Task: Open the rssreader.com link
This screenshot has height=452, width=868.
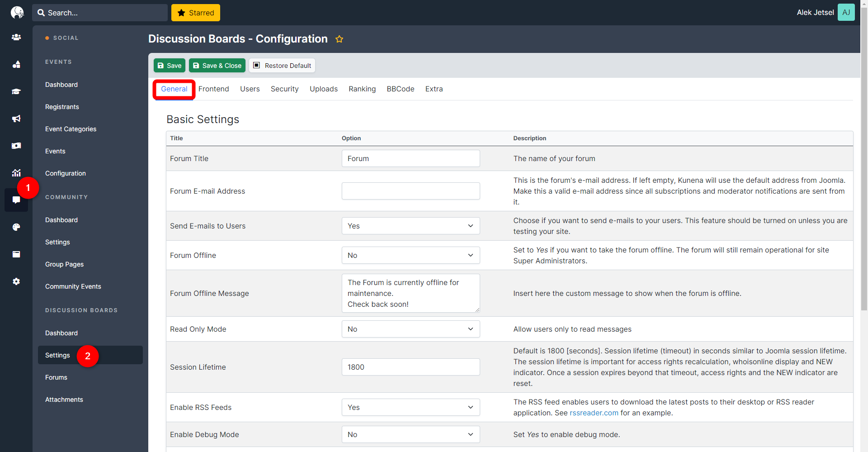Action: [594, 413]
